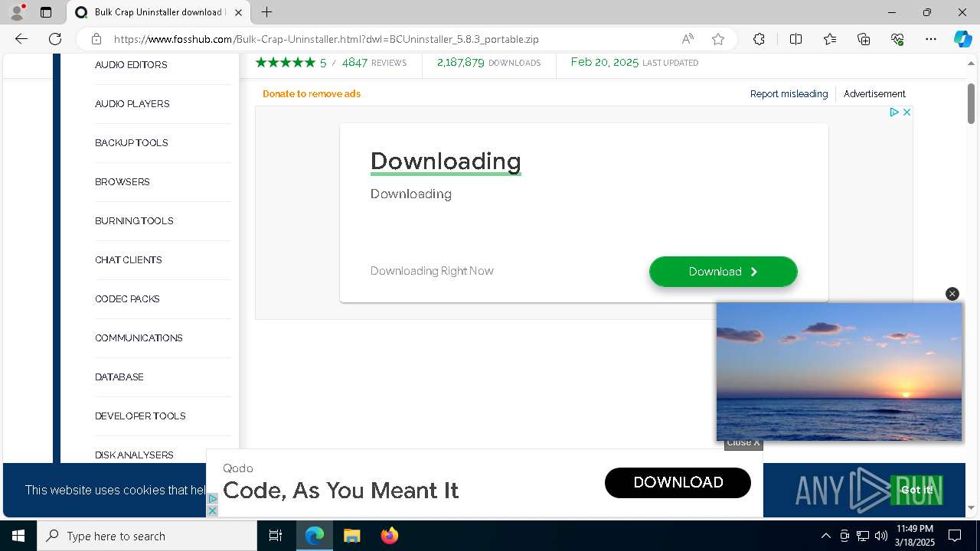The height and width of the screenshot is (551, 980).
Task: Open DATABASE category
Action: [x=119, y=377]
